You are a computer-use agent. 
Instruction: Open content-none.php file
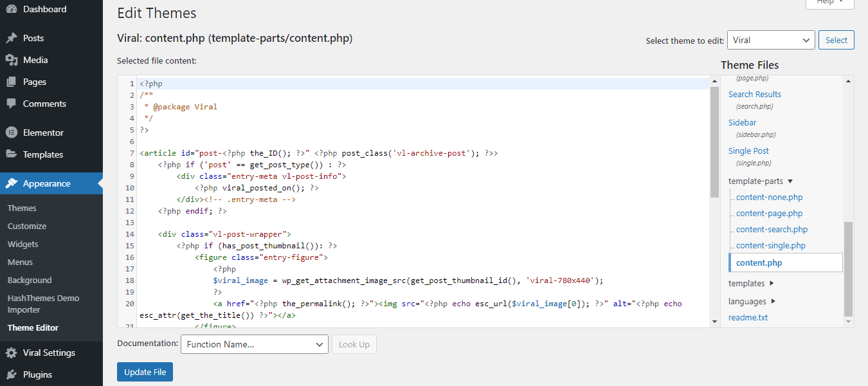[x=770, y=198]
